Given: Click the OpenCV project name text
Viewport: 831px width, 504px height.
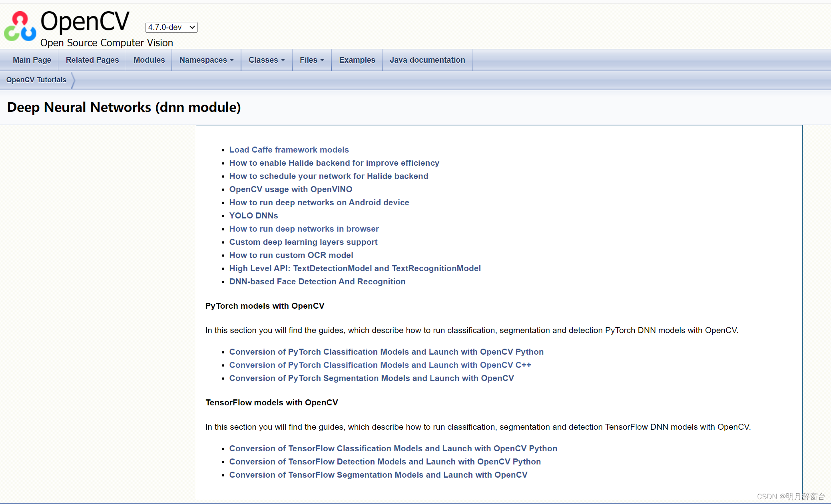Looking at the screenshot, I should click(x=85, y=21).
